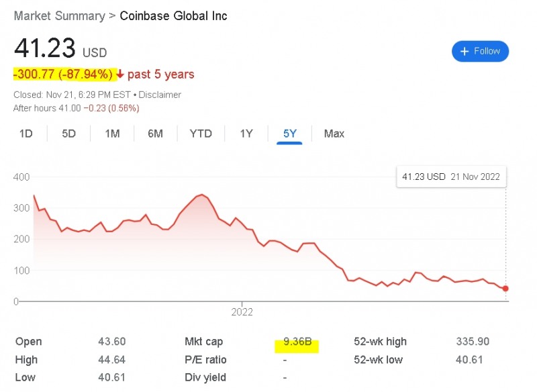Click the highlighted 9.36B market cap value
The height and width of the screenshot is (392, 537).
[x=297, y=342]
